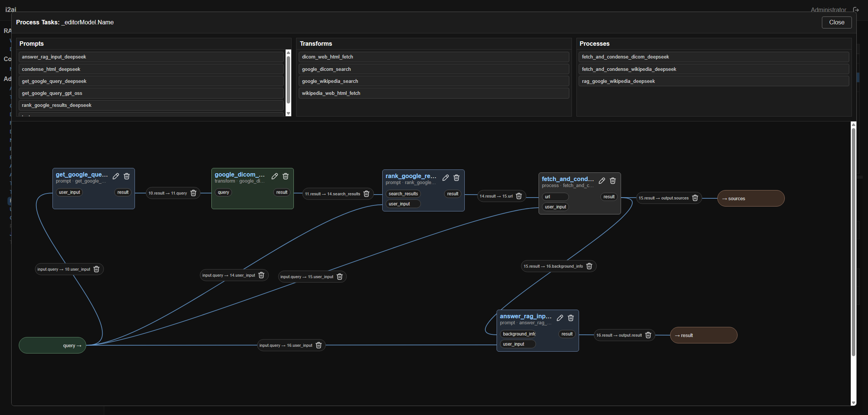The width and height of the screenshot is (868, 415).
Task: Click result port on get_google_que… node
Action: [x=123, y=192]
